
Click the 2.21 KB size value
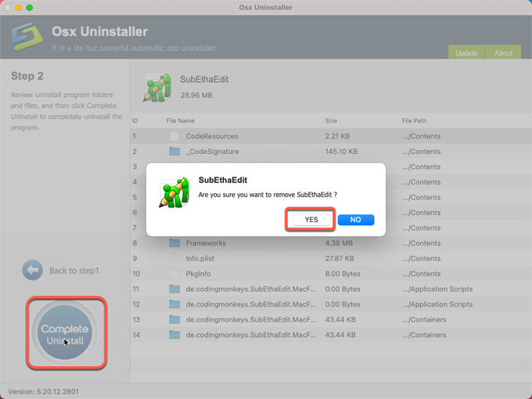tap(337, 136)
